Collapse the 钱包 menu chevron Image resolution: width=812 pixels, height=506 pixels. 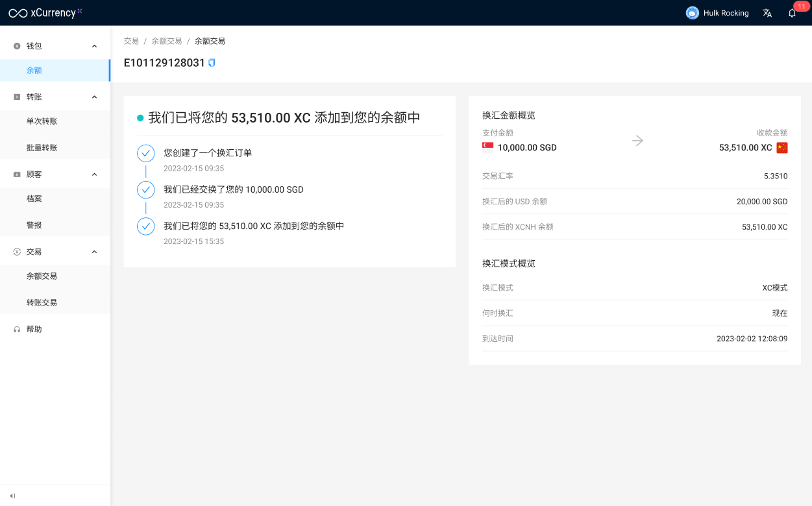point(94,46)
